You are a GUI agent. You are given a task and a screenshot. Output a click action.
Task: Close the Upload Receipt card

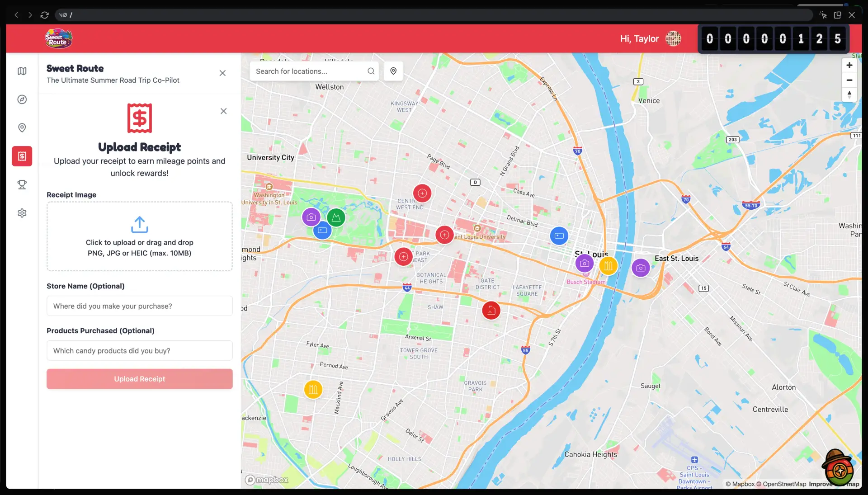point(223,111)
